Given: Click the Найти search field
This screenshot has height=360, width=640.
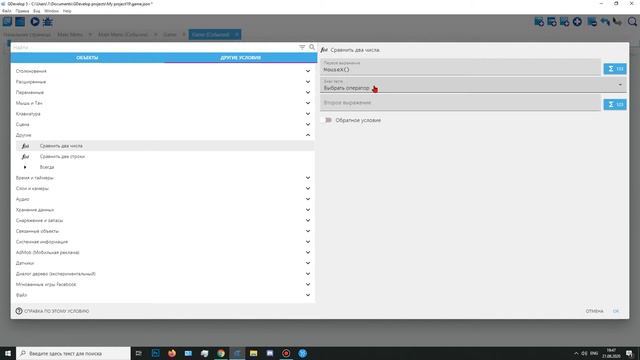Looking at the screenshot, I should [x=155, y=47].
